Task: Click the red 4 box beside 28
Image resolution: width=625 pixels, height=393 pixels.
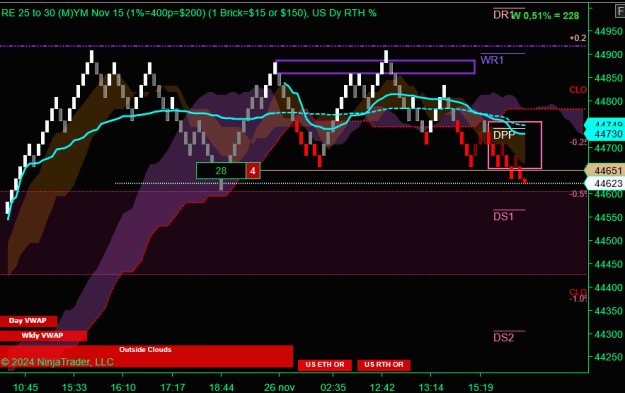Action: pos(253,171)
